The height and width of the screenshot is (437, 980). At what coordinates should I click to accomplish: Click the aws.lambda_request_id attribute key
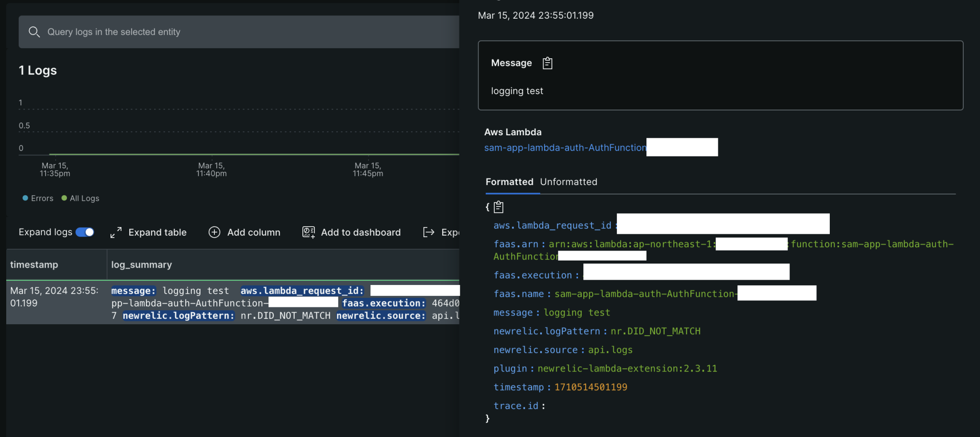click(x=553, y=226)
